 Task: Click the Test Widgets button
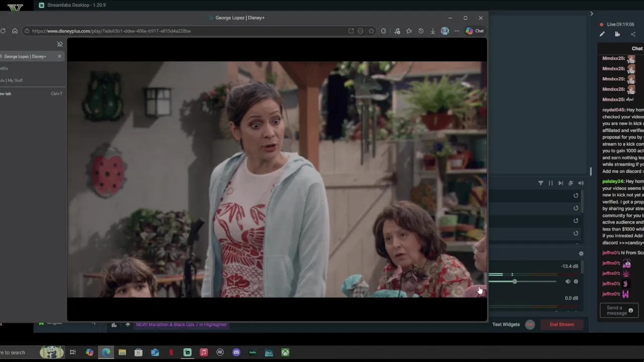506,325
